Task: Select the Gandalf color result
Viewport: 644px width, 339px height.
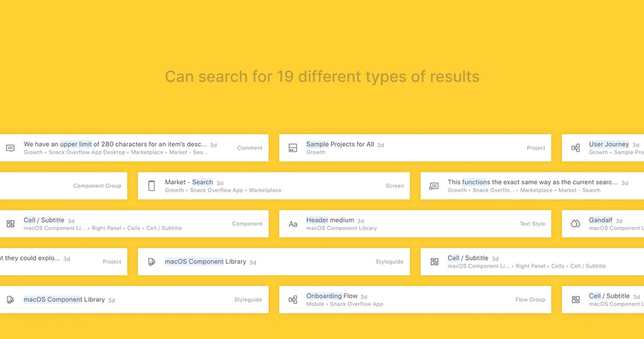Action: (603, 223)
